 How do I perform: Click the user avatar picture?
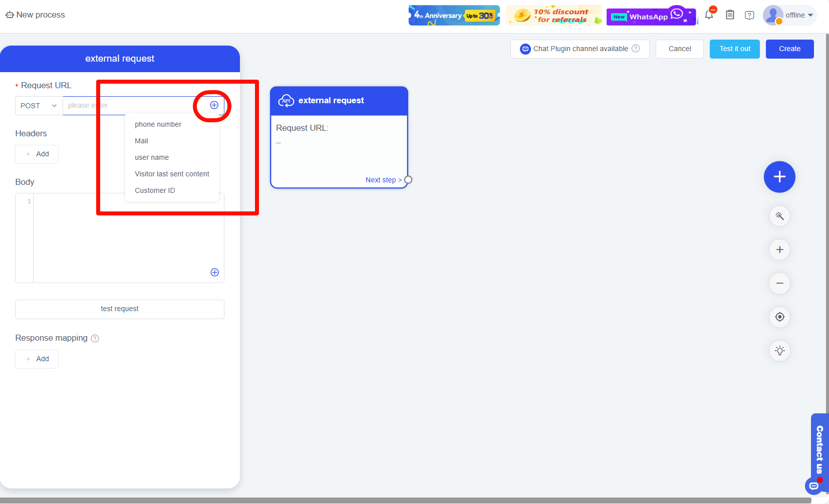(773, 15)
